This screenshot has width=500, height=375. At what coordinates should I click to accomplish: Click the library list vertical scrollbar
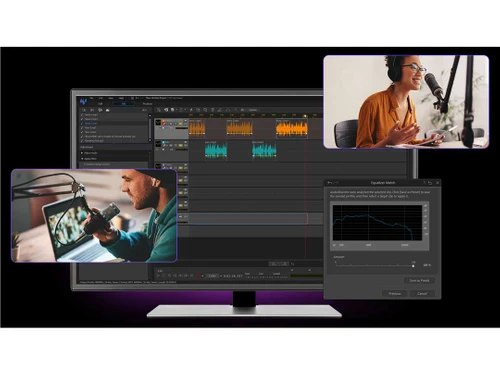[x=150, y=128]
